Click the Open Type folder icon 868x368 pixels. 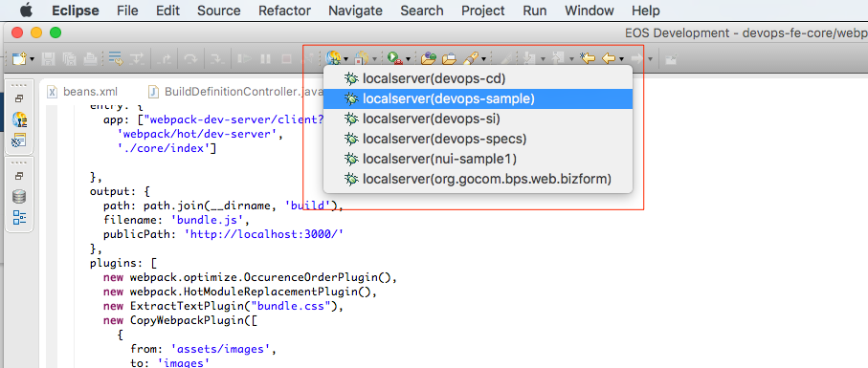429,57
